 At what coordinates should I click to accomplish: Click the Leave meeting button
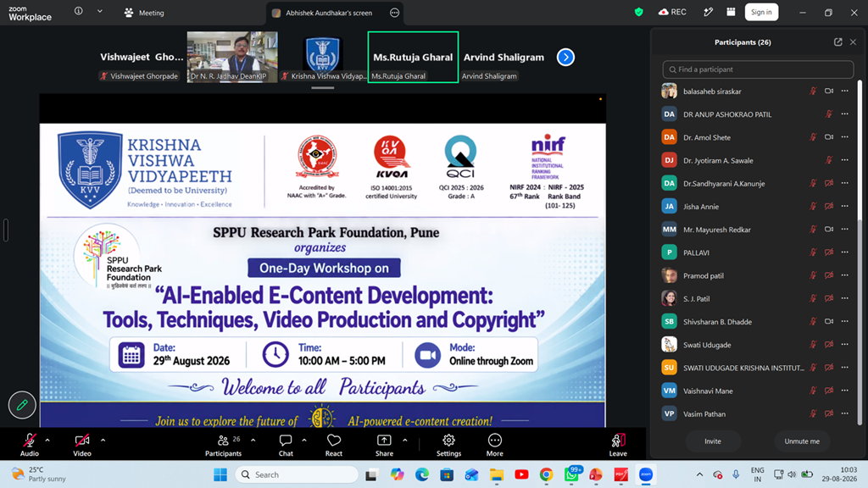[618, 445]
